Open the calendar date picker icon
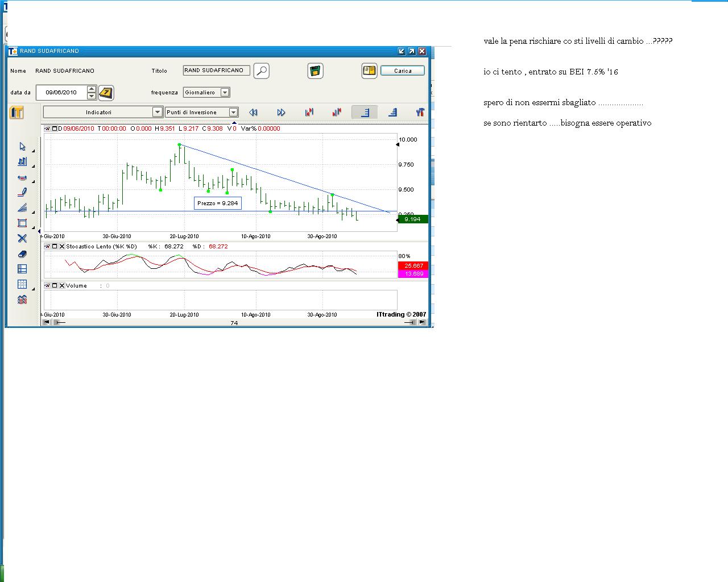728x582 pixels. [106, 92]
